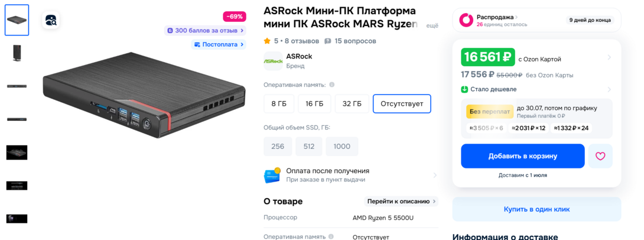Select 16 ГБ memory option
644x240 pixels.
coord(314,103)
